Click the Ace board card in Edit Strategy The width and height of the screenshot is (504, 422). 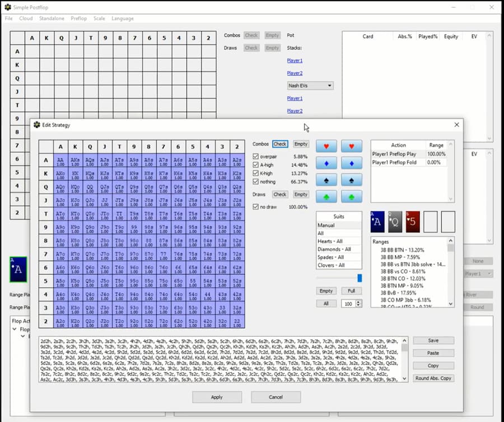pyautogui.click(x=377, y=222)
